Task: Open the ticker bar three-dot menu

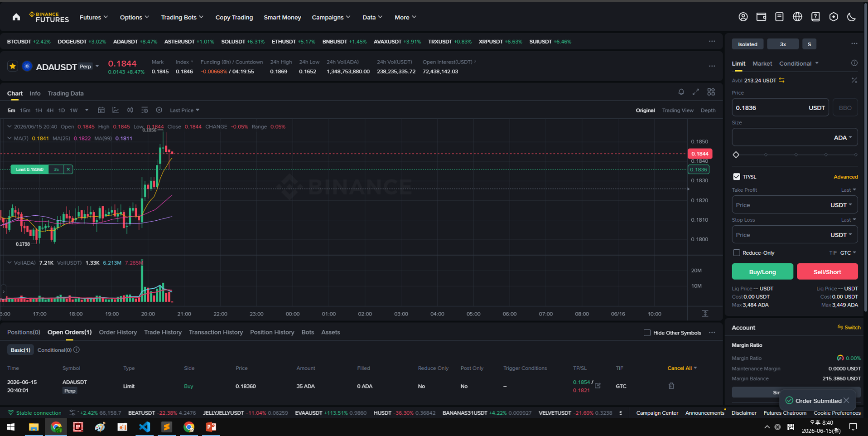Action: pos(712,41)
